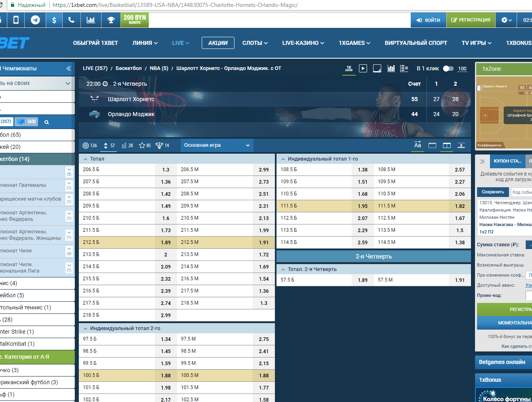Screen dimensions: 532x402
Task: Open match statistics bar chart icon
Action: tap(391, 68)
